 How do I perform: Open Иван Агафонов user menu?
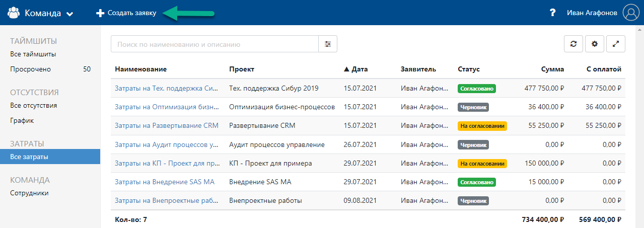click(x=592, y=13)
